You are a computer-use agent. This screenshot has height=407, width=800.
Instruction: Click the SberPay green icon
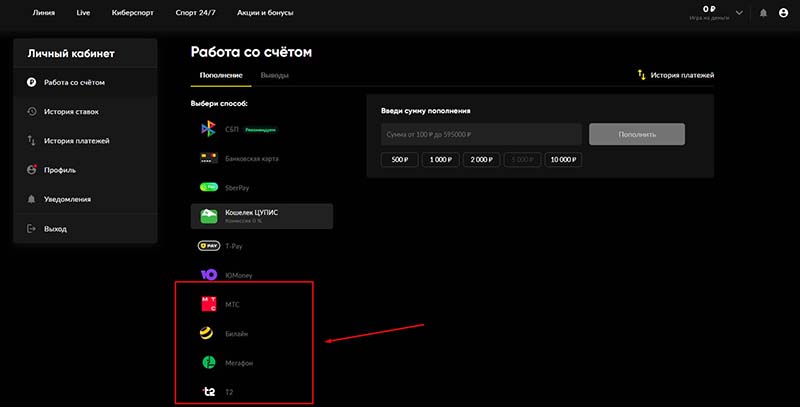pos(209,187)
